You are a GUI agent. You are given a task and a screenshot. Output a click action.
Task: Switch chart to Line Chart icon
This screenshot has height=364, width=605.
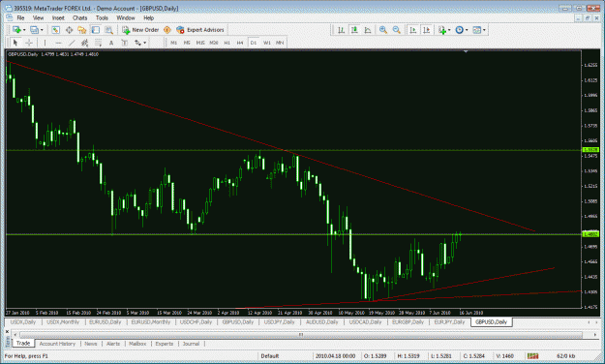coord(368,30)
